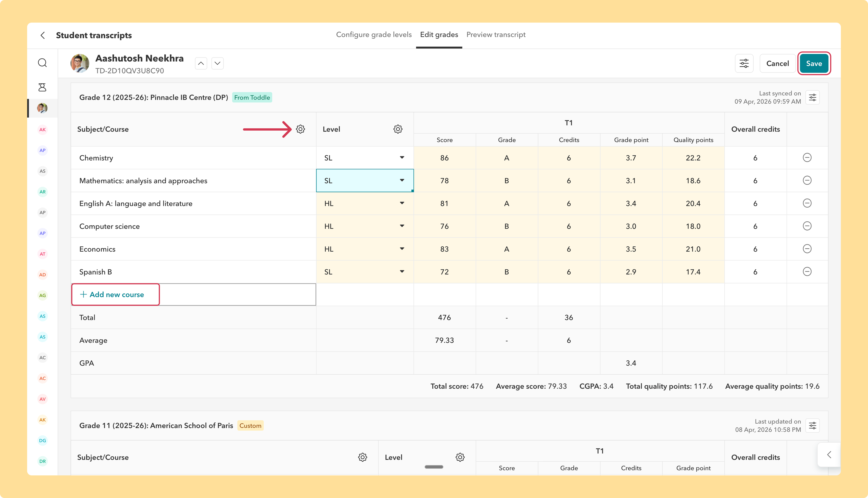The width and height of the screenshot is (868, 498).
Task: Switch to Configure grade levels tab
Action: [374, 34]
